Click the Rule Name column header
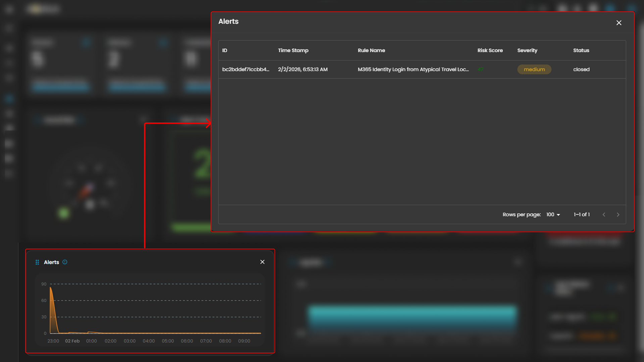 371,50
